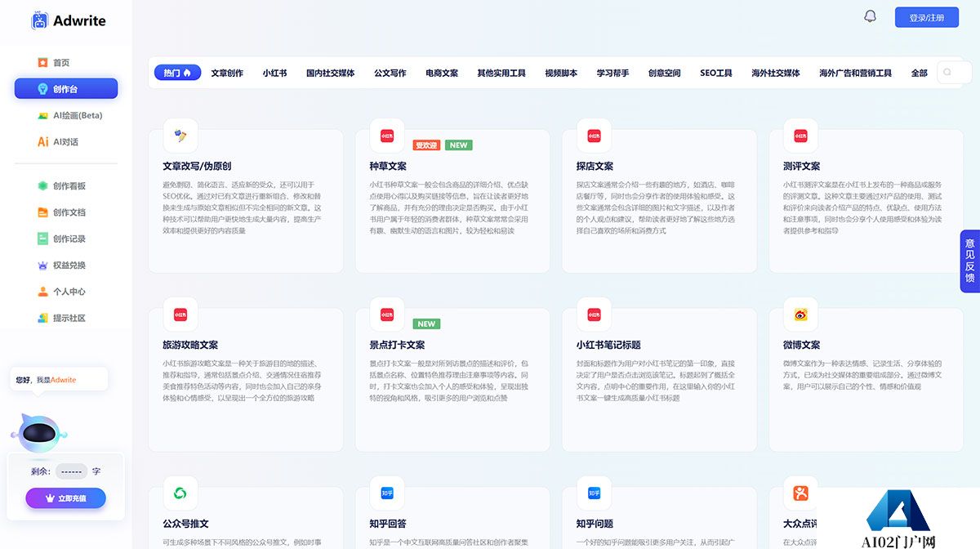Click the 立即充值 recharge button
The width and height of the screenshot is (980, 549).
(x=65, y=498)
